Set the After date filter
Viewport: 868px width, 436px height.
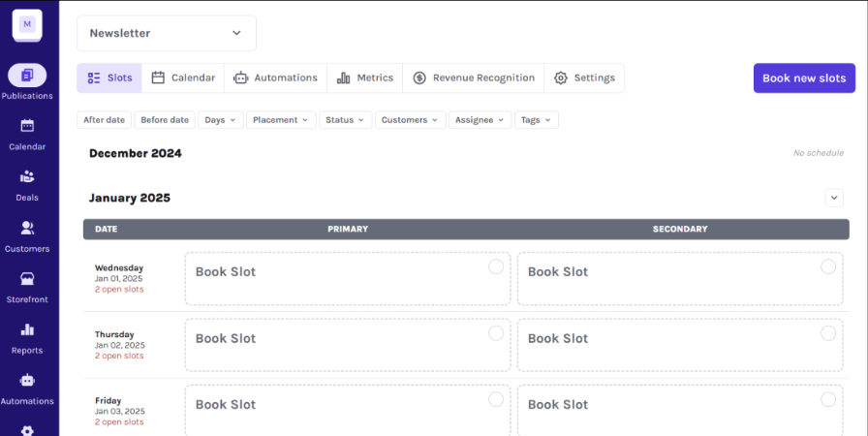(104, 120)
